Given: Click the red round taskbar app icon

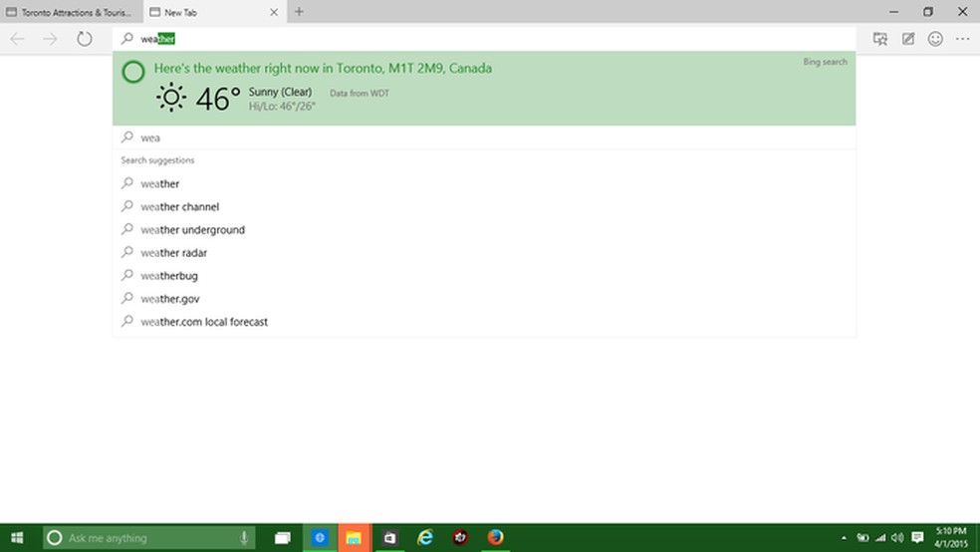Looking at the screenshot, I should [461, 538].
